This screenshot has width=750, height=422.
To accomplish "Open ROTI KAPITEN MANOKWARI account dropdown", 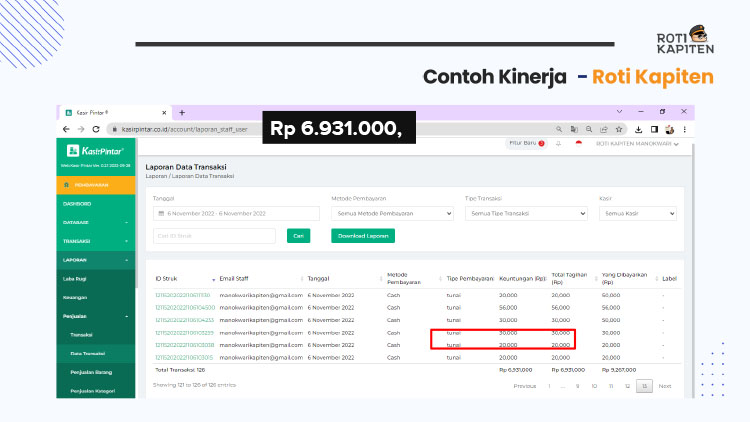I will coord(637,144).
